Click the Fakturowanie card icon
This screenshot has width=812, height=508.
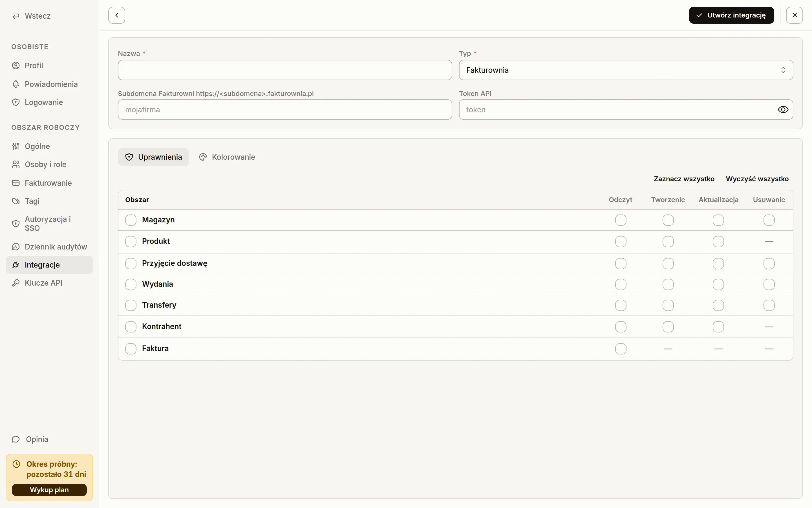[16, 183]
